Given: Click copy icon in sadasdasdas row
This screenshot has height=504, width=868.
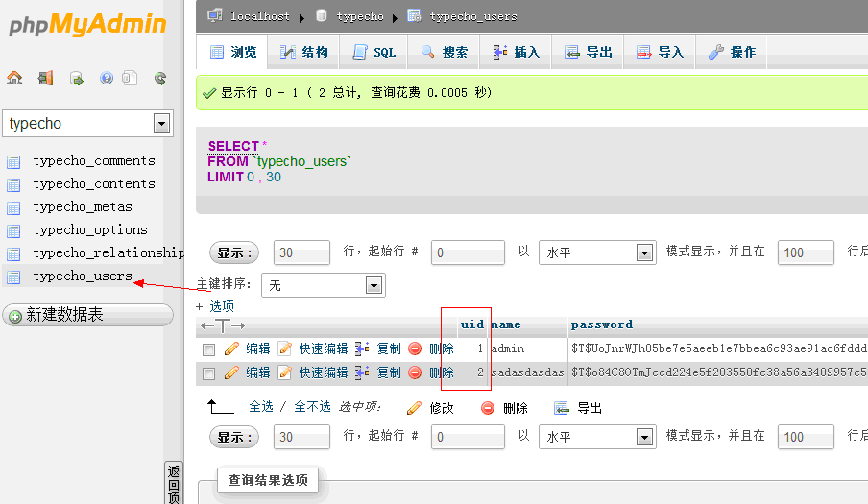Looking at the screenshot, I should pos(362,372).
